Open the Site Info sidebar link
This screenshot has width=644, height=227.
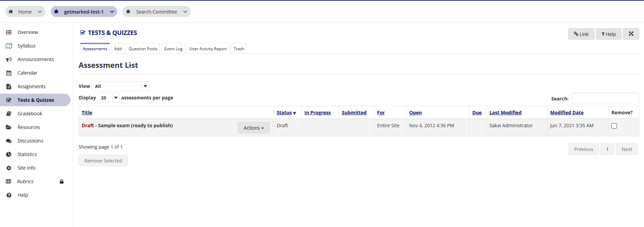[x=26, y=168]
